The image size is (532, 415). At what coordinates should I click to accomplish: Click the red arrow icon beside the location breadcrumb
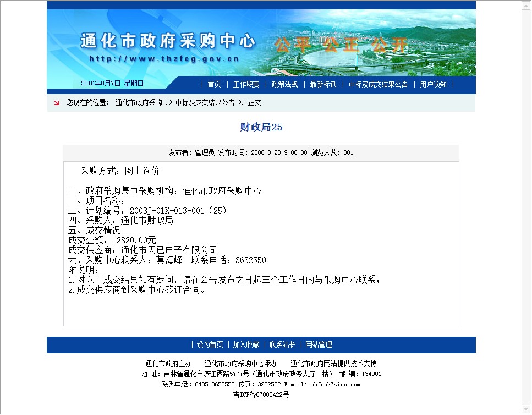click(57, 103)
